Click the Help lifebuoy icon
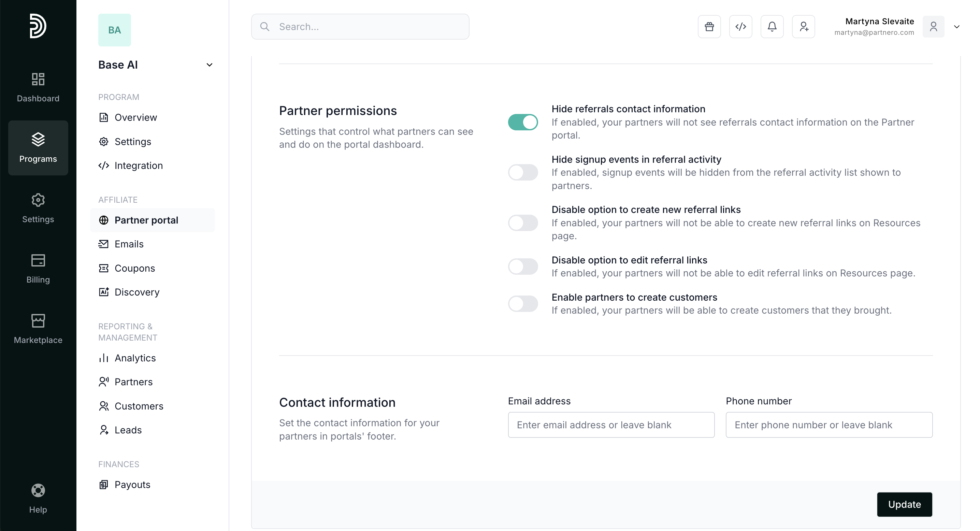 [38, 491]
